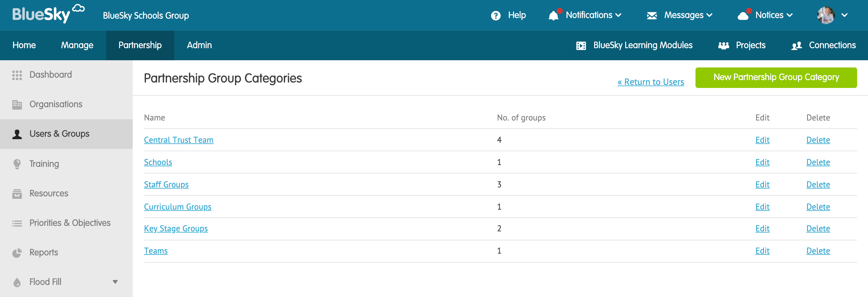868x297 pixels.
Task: Click New Partnership Group Category button
Action: pyautogui.click(x=776, y=77)
